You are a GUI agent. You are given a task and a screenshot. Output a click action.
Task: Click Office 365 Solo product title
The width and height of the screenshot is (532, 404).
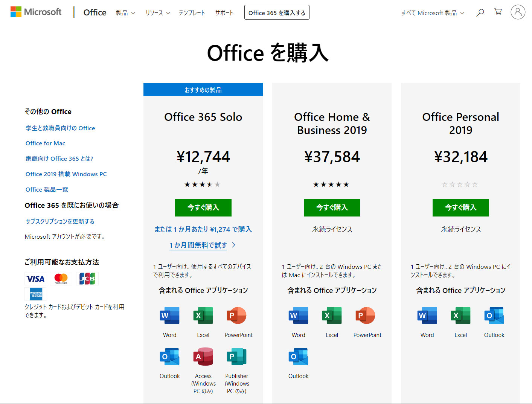click(203, 117)
